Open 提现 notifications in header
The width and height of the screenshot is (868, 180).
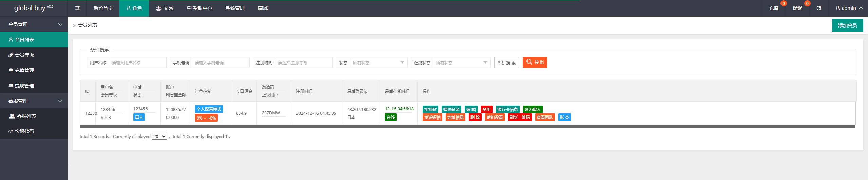pos(797,8)
